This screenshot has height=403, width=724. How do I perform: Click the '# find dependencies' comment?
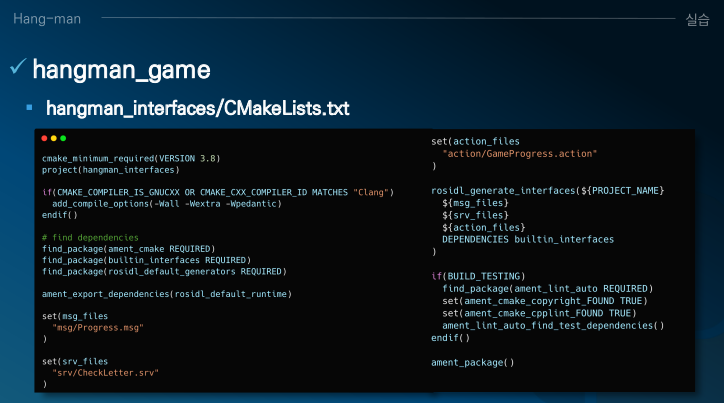[90, 238]
